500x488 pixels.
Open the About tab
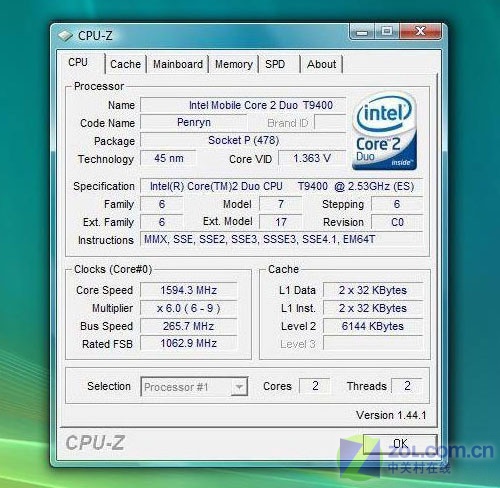pyautogui.click(x=321, y=64)
